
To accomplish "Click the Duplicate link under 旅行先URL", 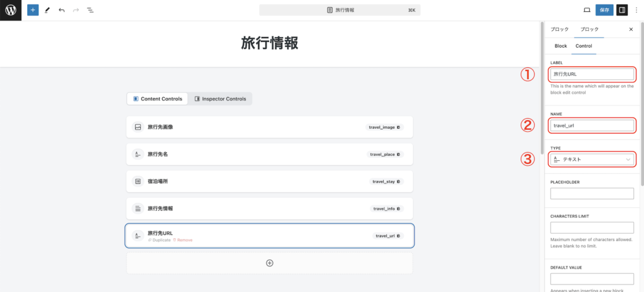I will [x=159, y=241].
